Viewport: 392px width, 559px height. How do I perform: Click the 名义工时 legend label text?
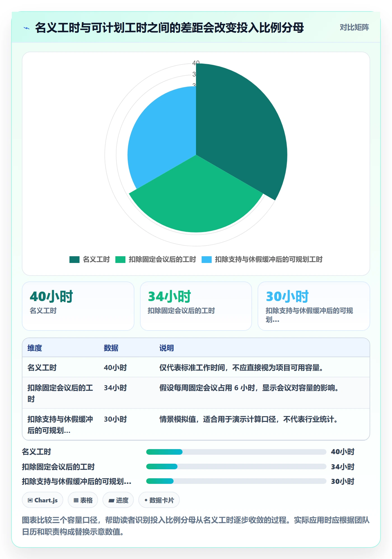coord(96,260)
